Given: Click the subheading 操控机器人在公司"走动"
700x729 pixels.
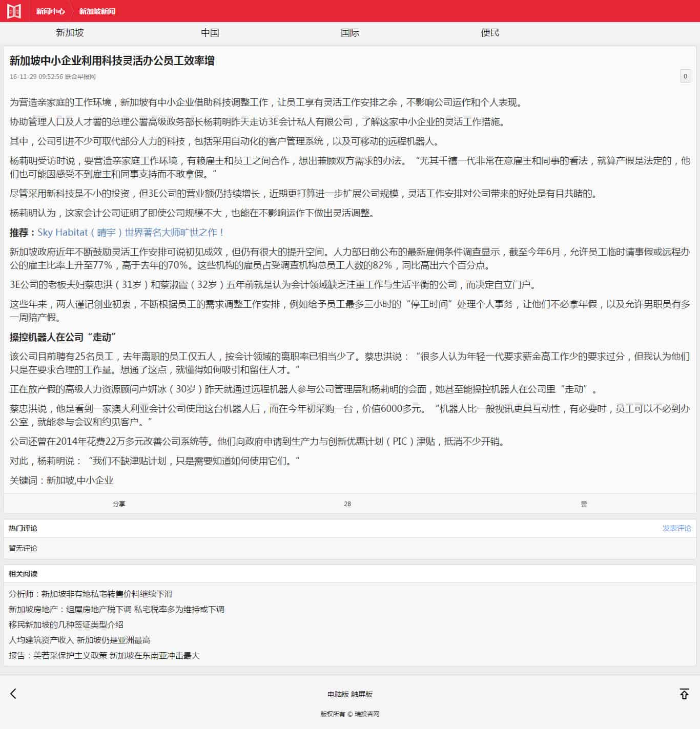Looking at the screenshot, I should tap(63, 337).
